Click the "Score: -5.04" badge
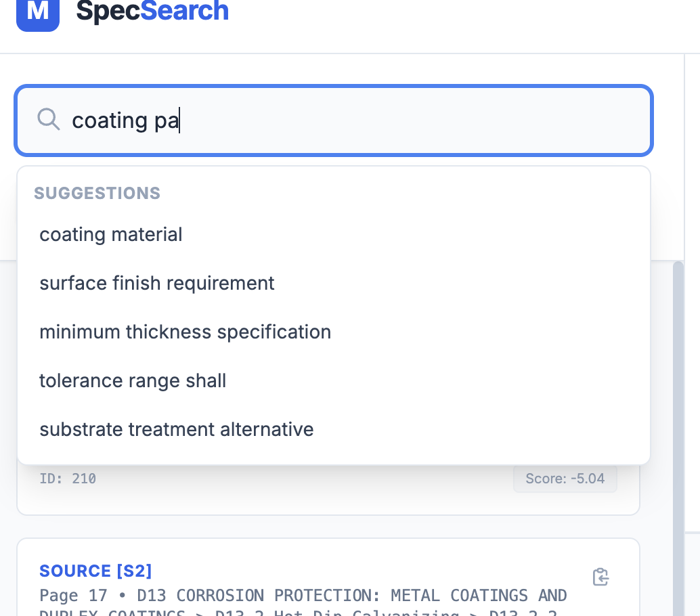700x616 pixels. coord(565,479)
